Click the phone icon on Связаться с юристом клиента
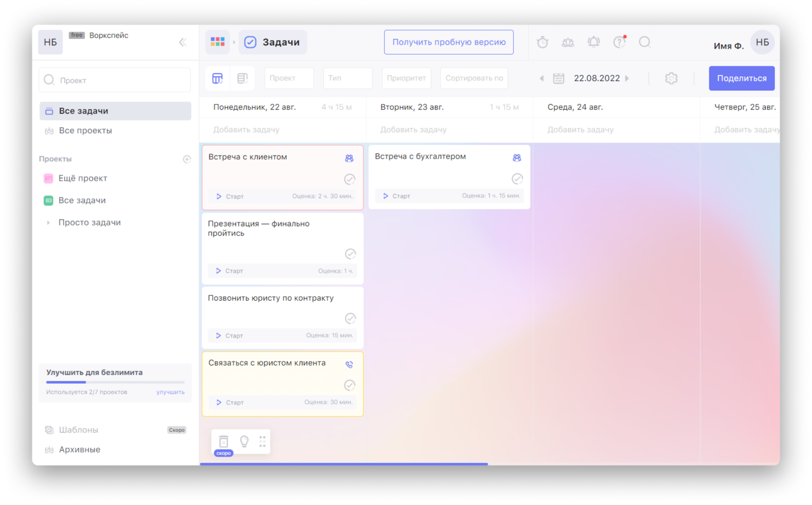 tap(349, 364)
